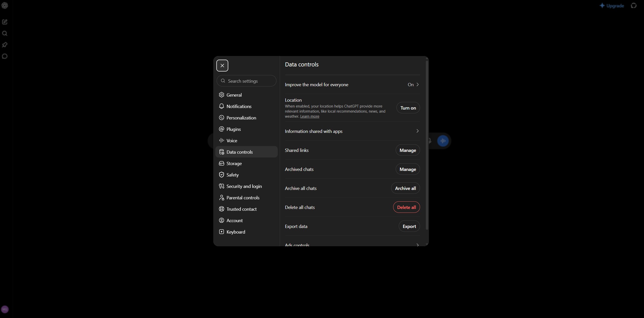This screenshot has height=318, width=644.
Task: Open Account settings
Action: (246, 220)
